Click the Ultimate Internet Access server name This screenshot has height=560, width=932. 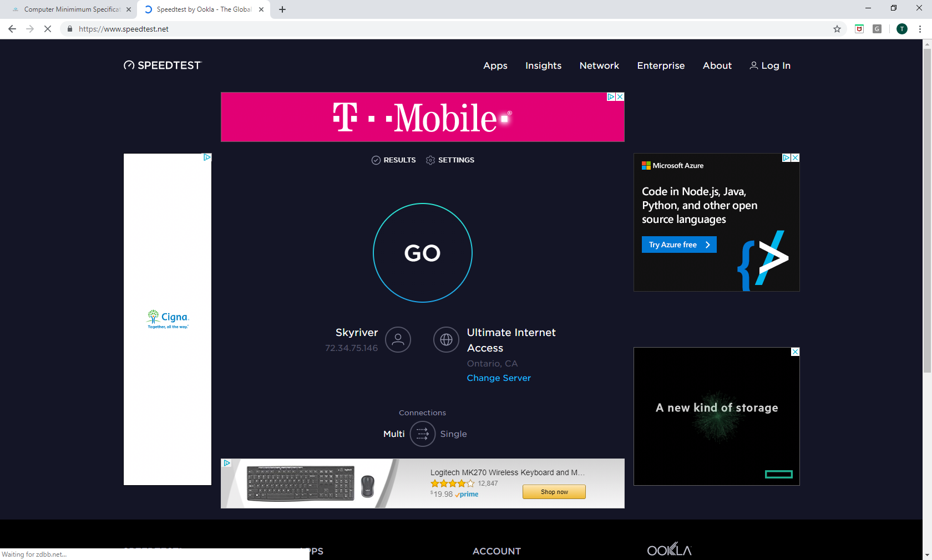[x=511, y=340]
